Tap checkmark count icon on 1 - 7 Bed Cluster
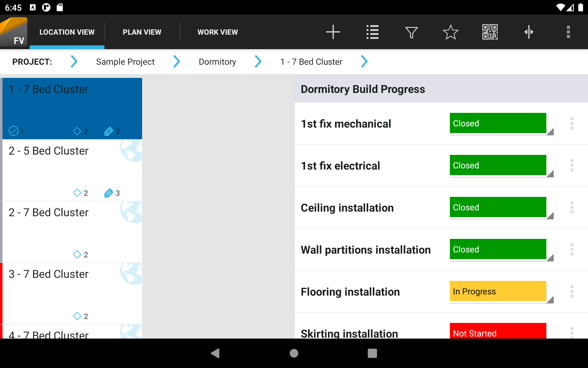588x368 pixels. [13, 131]
